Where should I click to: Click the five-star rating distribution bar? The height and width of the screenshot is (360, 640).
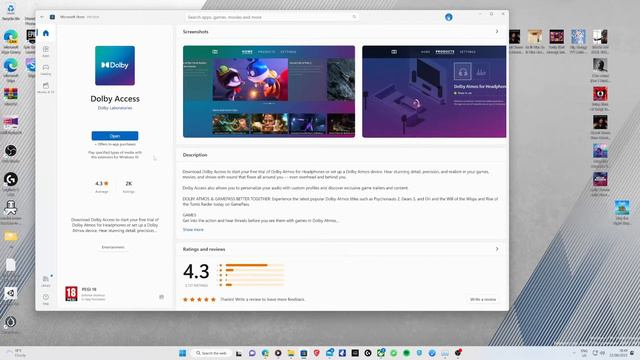click(254, 265)
